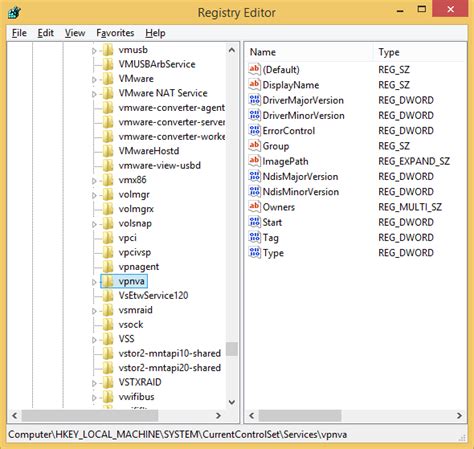Click the REG_MULTI_SZ type text
This screenshot has height=449, width=474.
tap(410, 207)
